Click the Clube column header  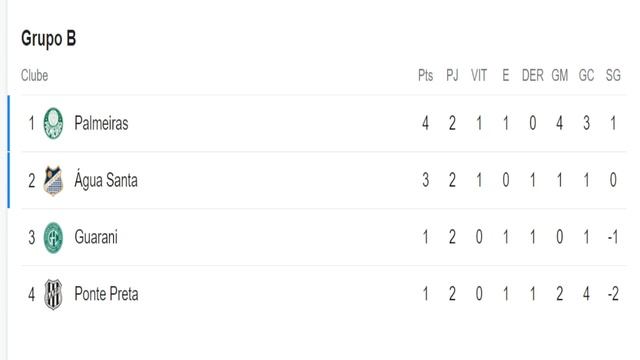click(x=35, y=76)
